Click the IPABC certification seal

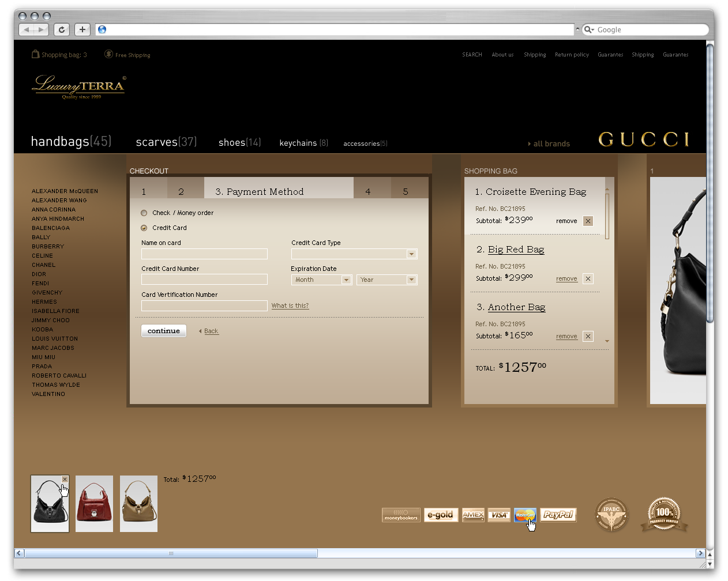(611, 515)
